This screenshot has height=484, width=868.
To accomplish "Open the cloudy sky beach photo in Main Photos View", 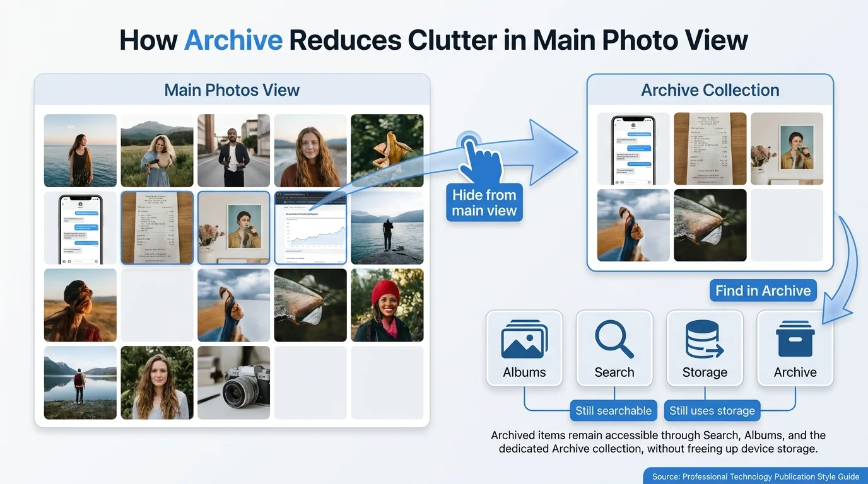I will (233, 305).
